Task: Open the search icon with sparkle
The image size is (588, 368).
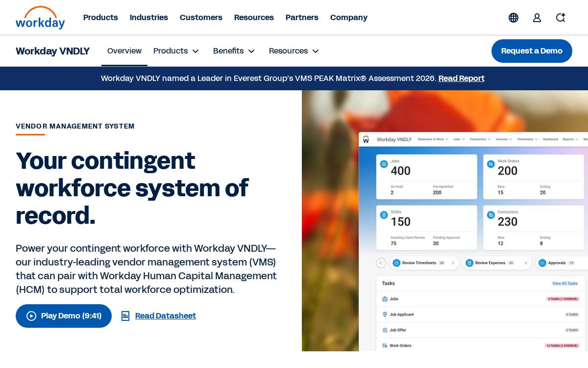Action: [x=561, y=18]
